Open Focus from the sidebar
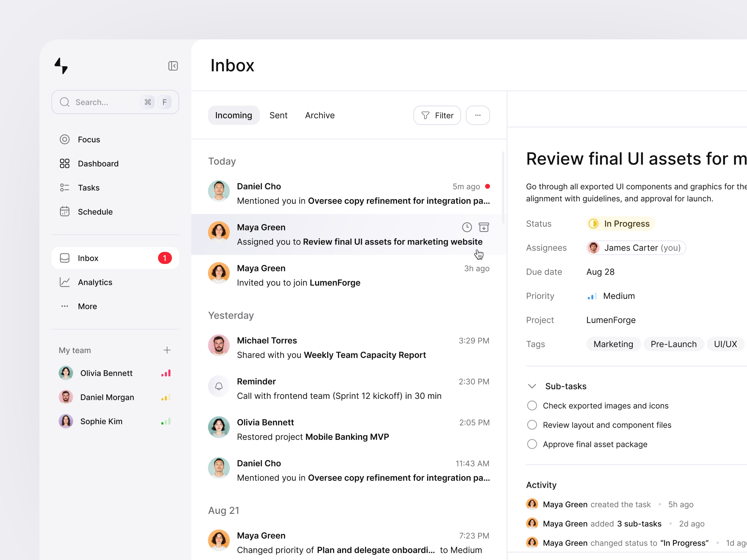Image resolution: width=747 pixels, height=560 pixels. pyautogui.click(x=88, y=139)
